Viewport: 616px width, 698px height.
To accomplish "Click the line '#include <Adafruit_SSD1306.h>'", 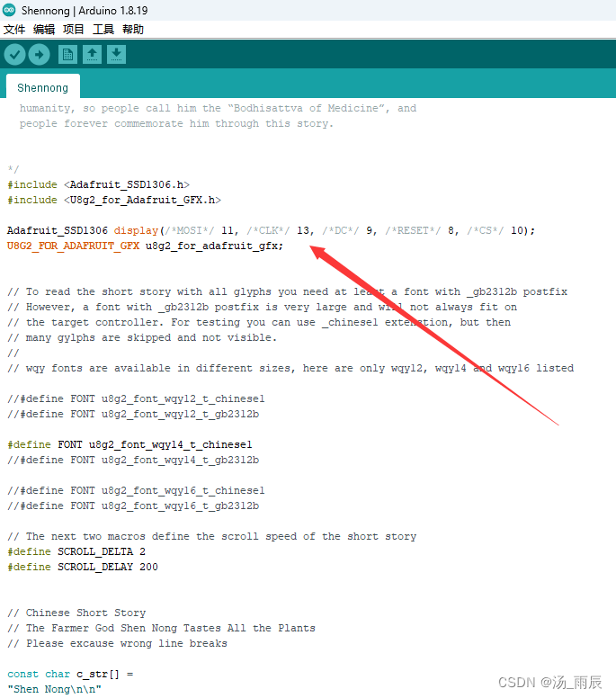I will coord(98,184).
